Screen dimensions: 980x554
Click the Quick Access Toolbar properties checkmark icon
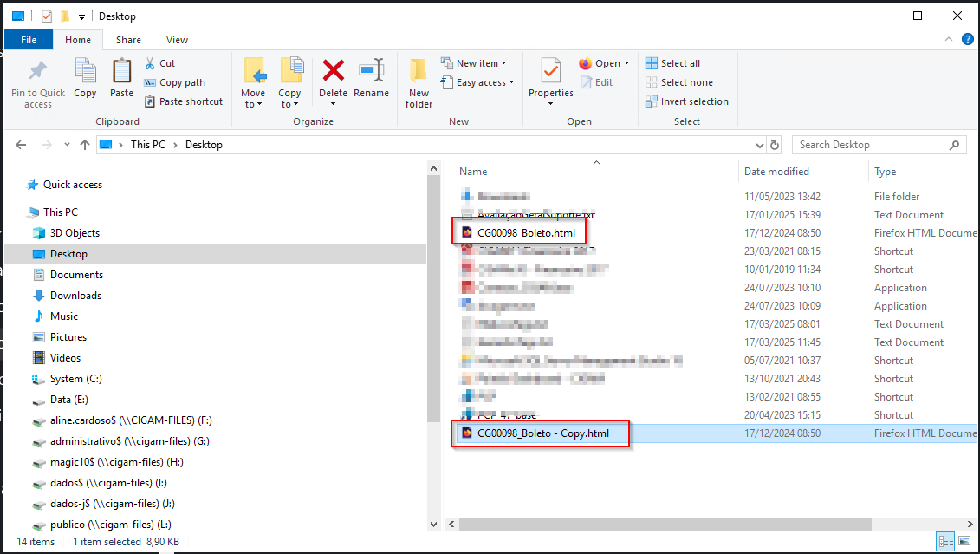[x=46, y=16]
